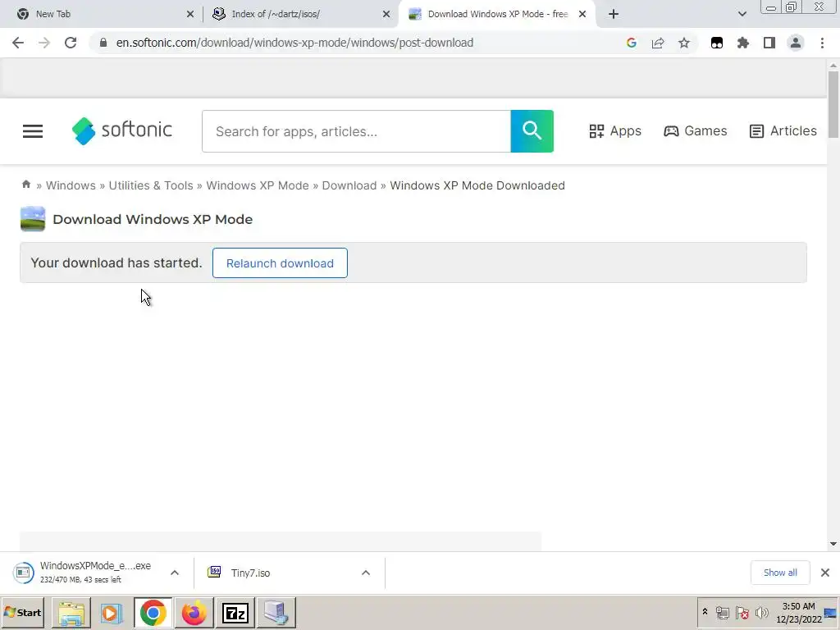Open the Action Center flag icon
Screen dimensions: 840x630
(x=742, y=613)
